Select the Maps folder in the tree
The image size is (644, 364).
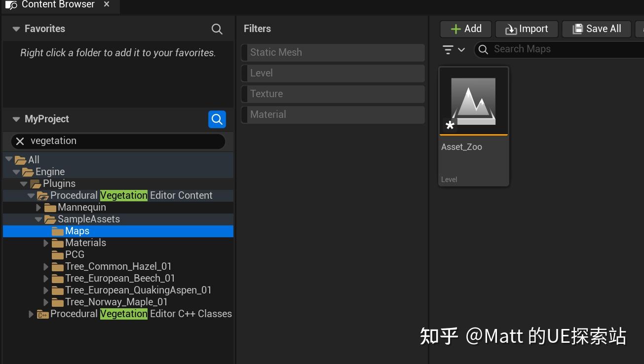point(77,231)
